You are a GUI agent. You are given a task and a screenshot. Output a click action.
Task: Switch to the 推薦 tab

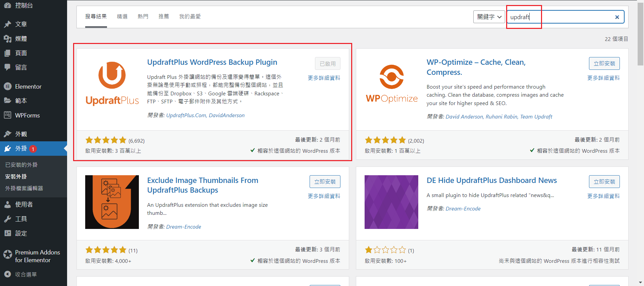(x=164, y=16)
